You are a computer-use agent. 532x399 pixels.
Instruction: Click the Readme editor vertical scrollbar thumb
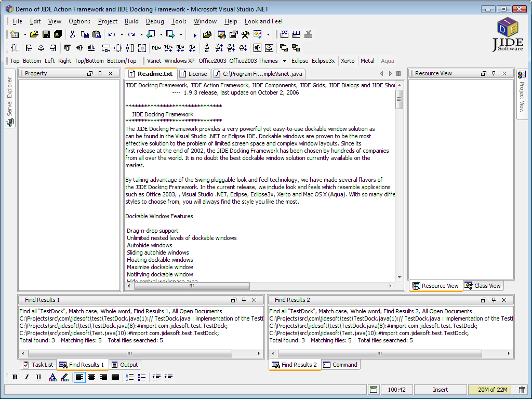399,99
